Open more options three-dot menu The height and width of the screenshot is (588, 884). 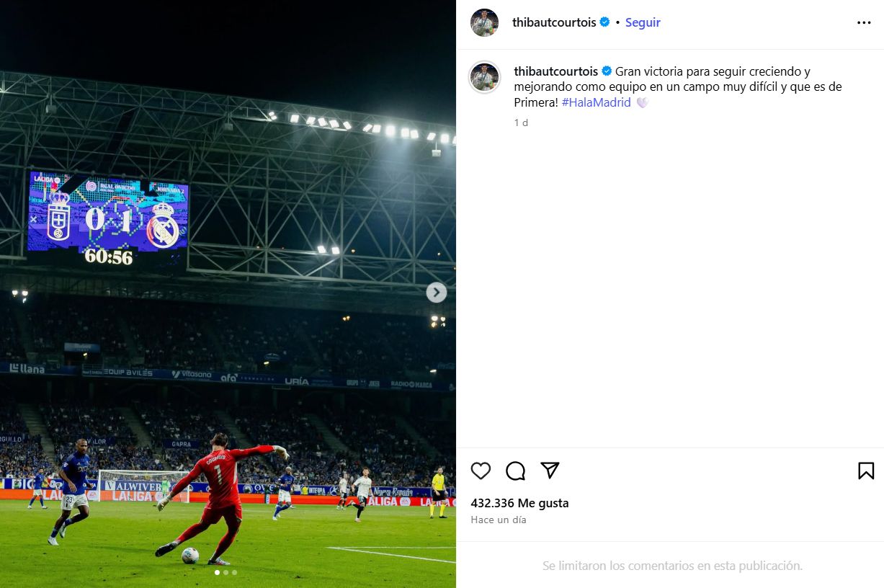[x=864, y=23]
